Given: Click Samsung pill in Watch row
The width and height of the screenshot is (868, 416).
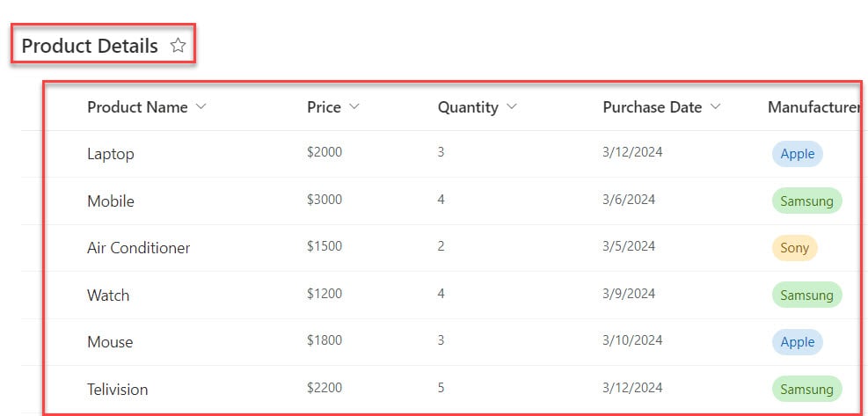Looking at the screenshot, I should tap(806, 296).
